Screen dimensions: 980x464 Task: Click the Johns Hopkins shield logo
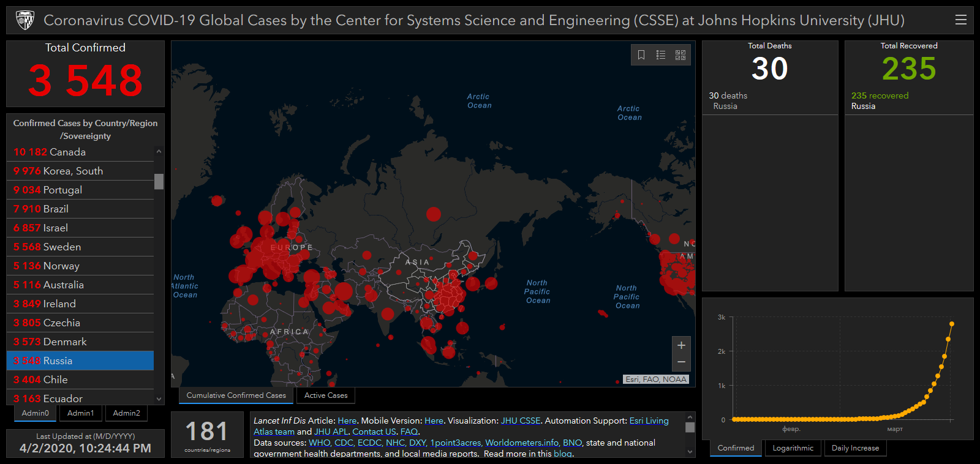click(x=25, y=20)
